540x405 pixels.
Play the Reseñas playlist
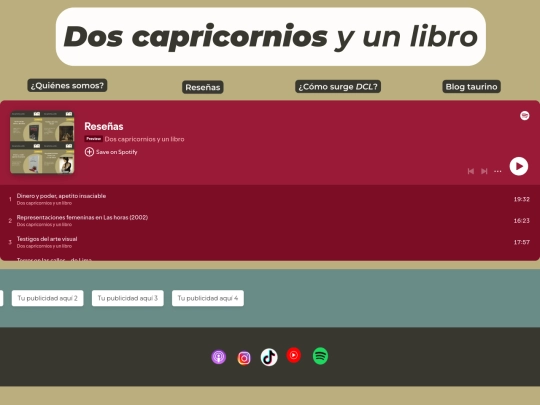click(519, 166)
